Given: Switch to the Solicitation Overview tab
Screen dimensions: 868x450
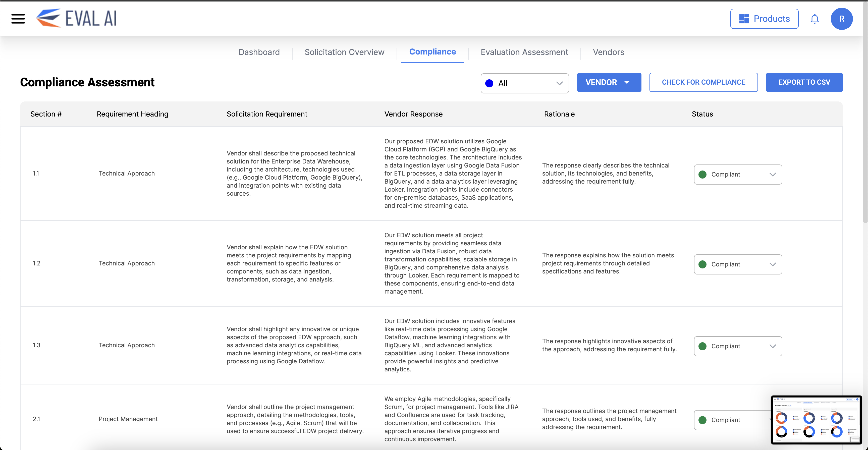Looking at the screenshot, I should point(344,52).
